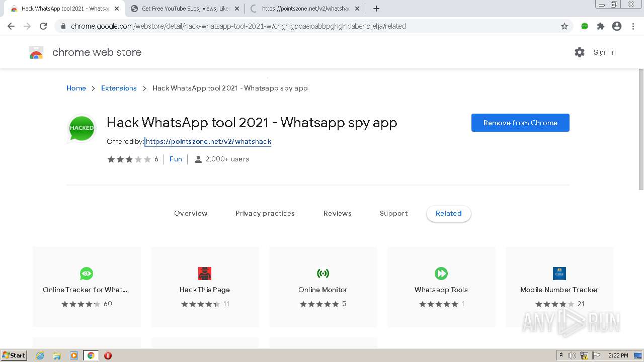Click the volume speaker tray icon
644x362 pixels.
pos(572,355)
